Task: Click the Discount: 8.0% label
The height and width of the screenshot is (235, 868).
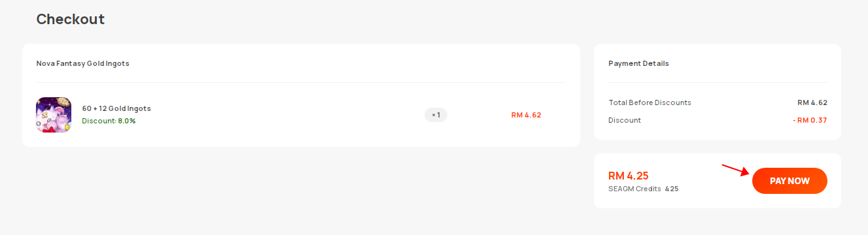Action: coord(109,121)
